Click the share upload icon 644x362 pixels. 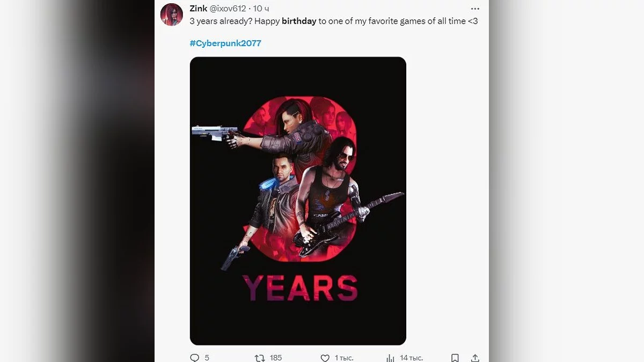tap(475, 358)
